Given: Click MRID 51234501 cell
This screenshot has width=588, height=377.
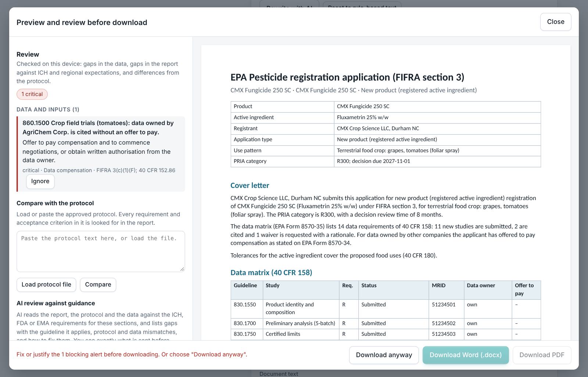Looking at the screenshot, I should tap(446, 309).
